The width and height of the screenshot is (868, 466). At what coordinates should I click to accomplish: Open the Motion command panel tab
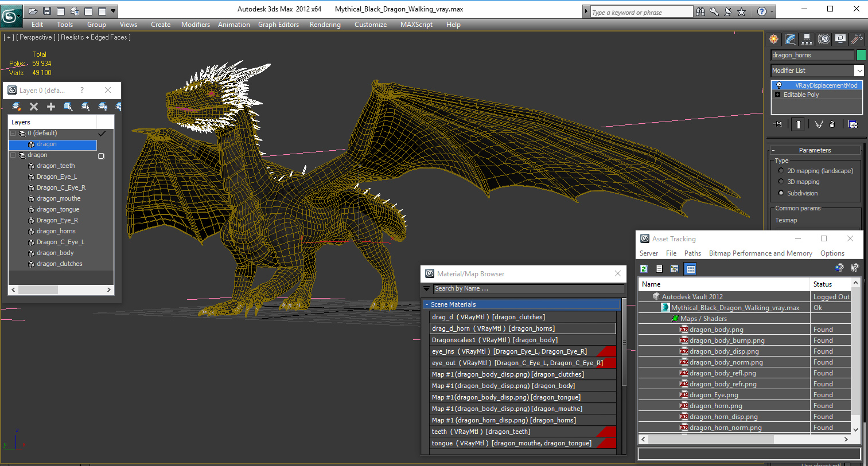pos(824,39)
